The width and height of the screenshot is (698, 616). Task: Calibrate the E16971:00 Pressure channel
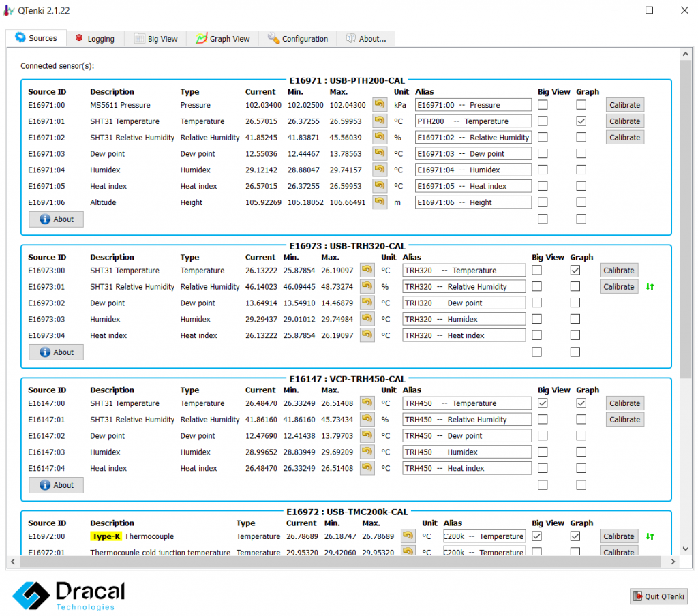pyautogui.click(x=624, y=105)
